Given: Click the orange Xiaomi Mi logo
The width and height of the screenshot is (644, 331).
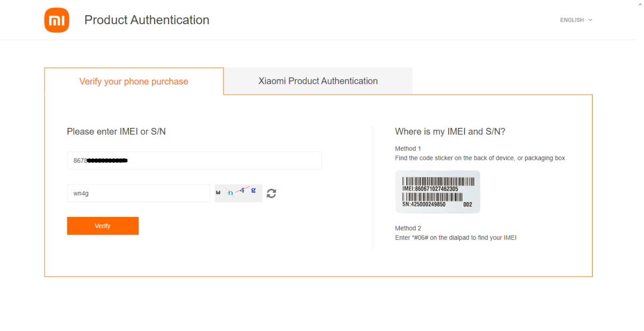Looking at the screenshot, I should point(57,20).
